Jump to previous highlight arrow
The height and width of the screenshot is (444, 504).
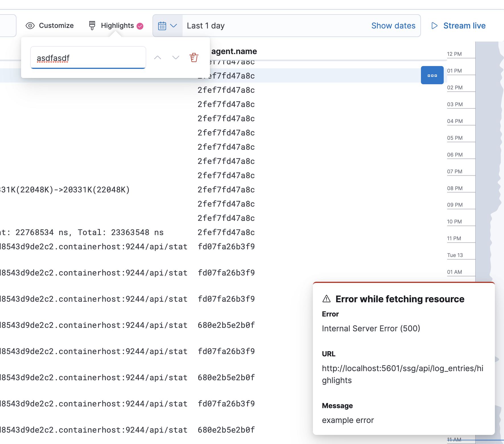coord(158,58)
